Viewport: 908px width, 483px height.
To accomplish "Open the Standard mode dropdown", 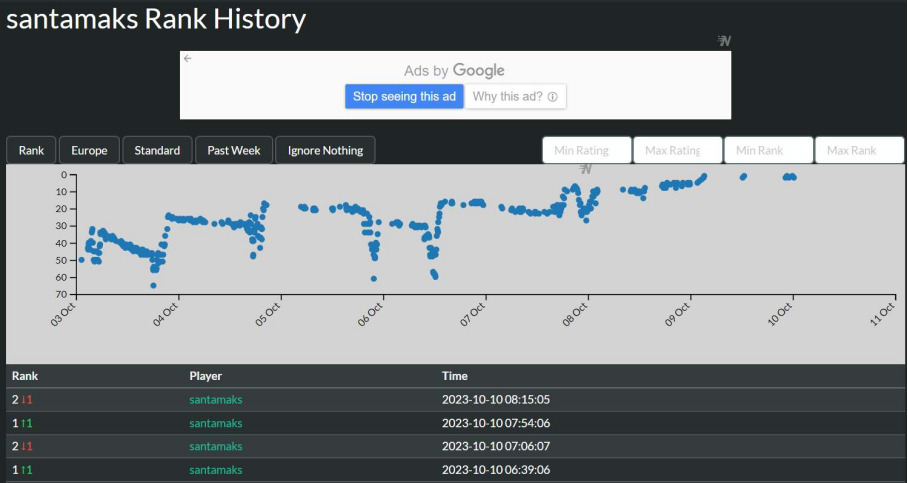I will point(157,150).
